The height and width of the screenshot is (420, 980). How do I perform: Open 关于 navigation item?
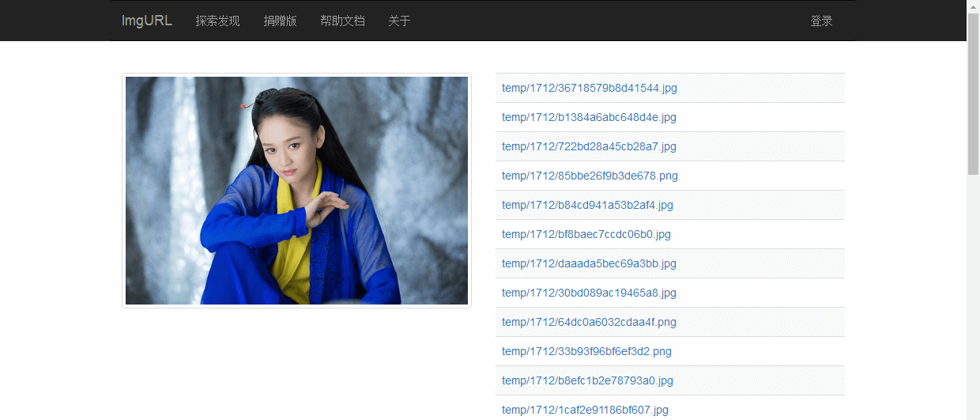coord(399,21)
